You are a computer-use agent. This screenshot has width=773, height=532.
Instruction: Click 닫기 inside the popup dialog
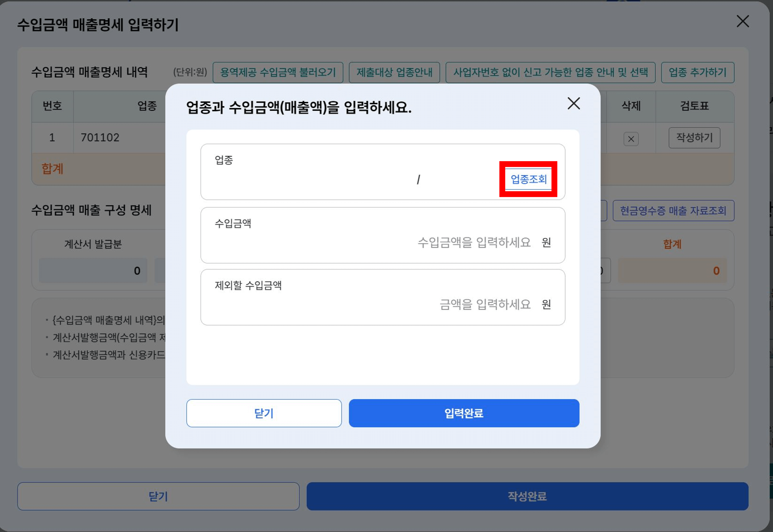pyautogui.click(x=264, y=413)
